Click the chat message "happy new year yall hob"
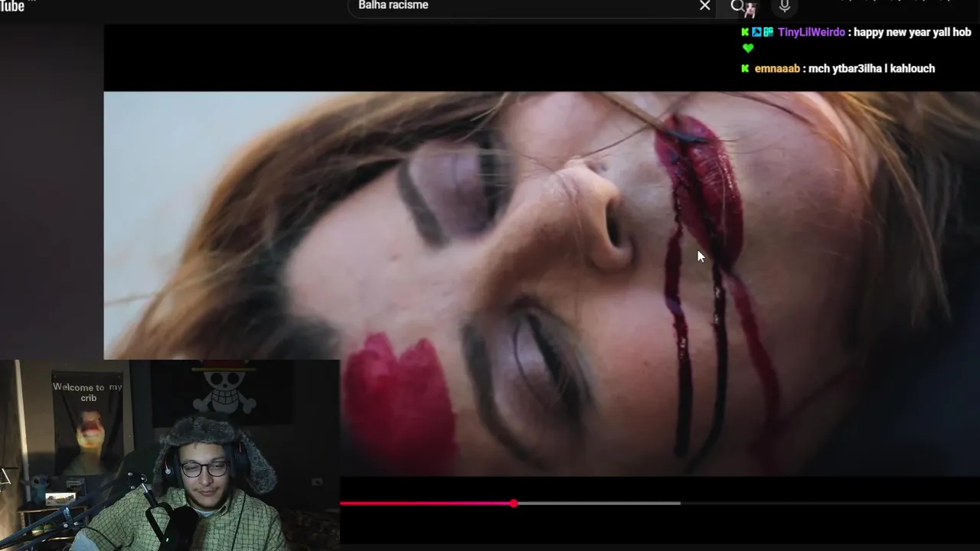This screenshot has width=980, height=551. (912, 32)
